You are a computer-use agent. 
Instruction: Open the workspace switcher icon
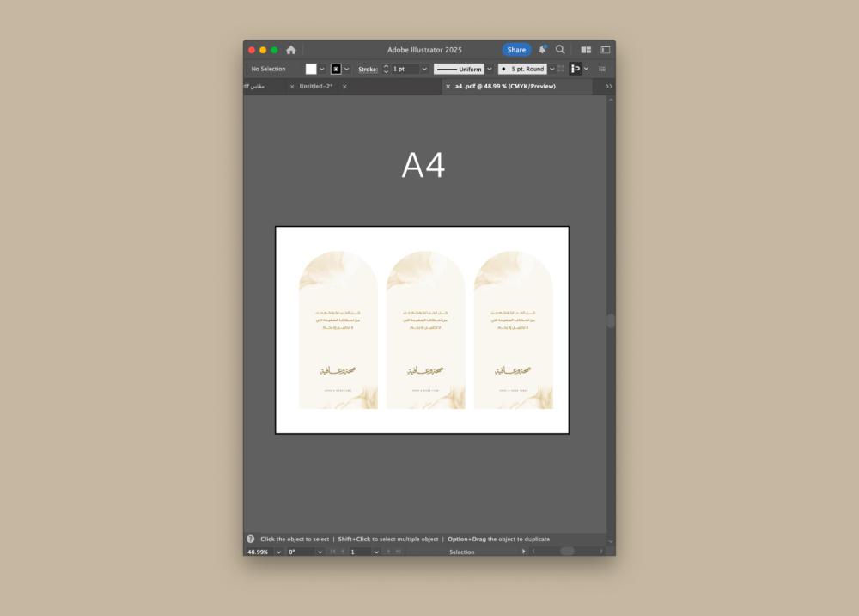tap(605, 50)
